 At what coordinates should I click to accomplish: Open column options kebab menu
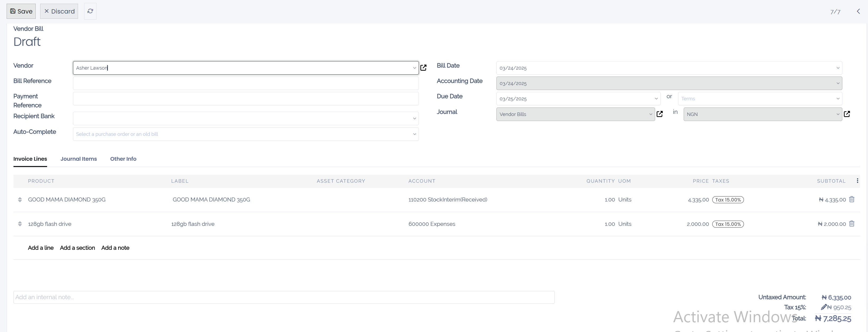[857, 181]
